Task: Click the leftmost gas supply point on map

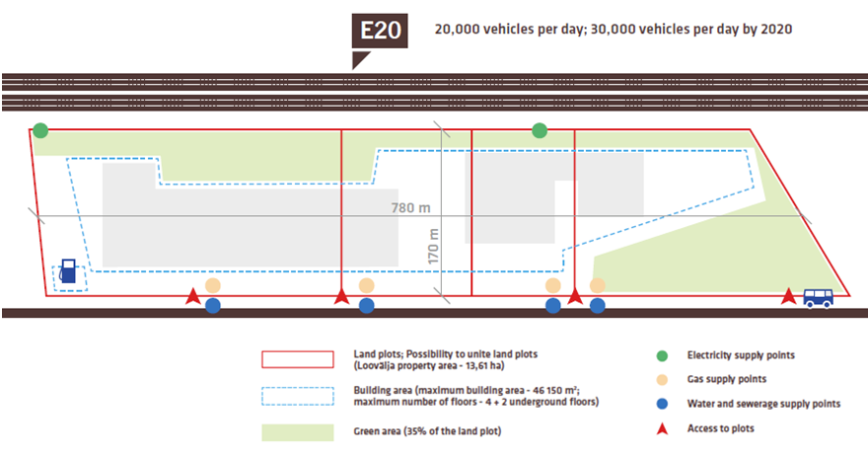Action: pyautogui.click(x=213, y=285)
